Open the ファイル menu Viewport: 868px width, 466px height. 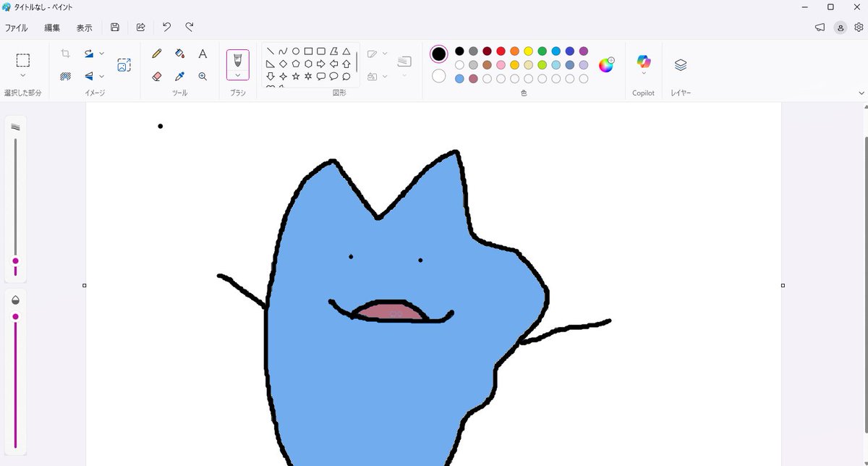16,27
